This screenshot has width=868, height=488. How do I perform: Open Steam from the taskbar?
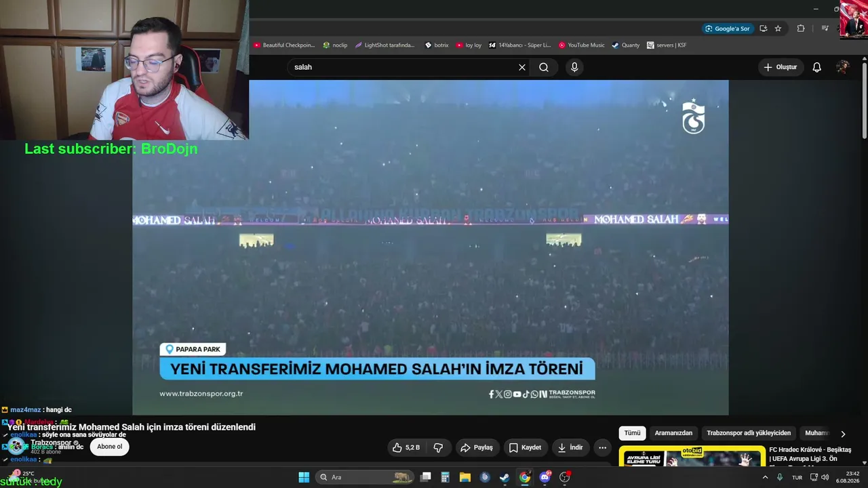[x=505, y=477]
